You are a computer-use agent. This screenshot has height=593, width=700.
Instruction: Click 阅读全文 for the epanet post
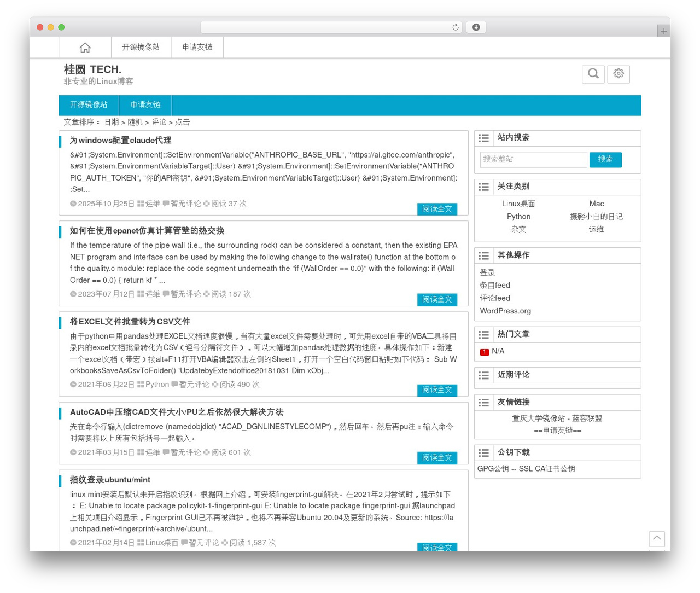coord(437,300)
